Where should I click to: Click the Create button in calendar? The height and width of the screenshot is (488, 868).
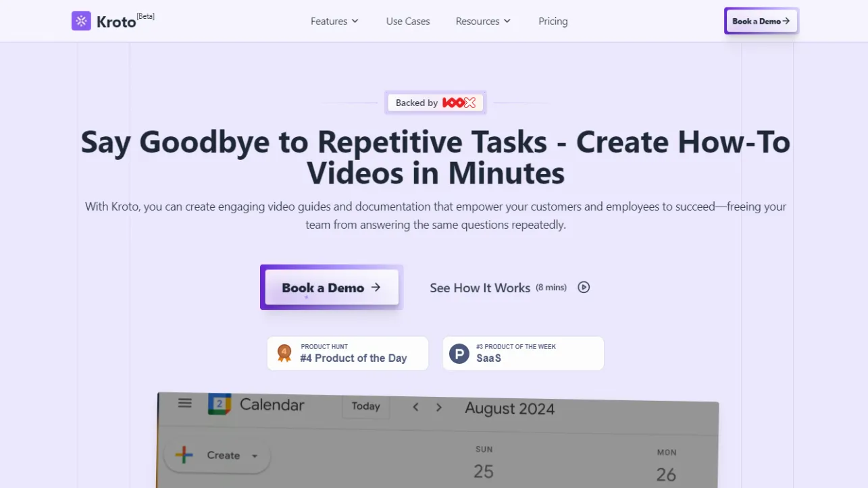(x=217, y=456)
